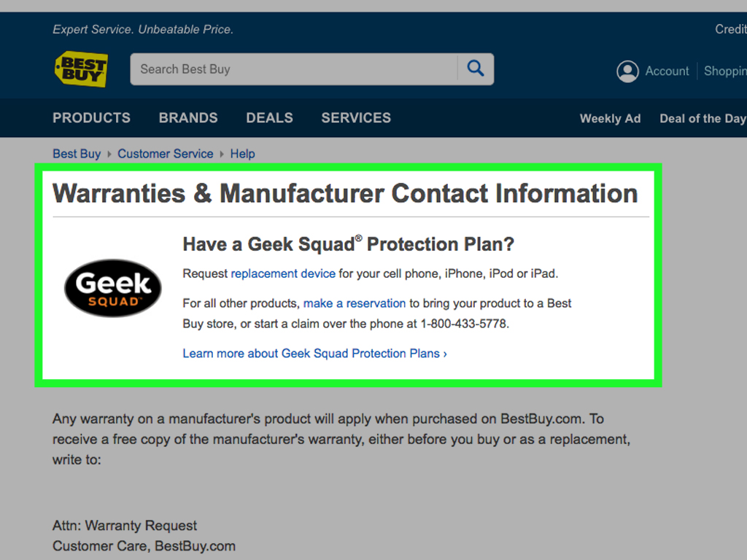Screen dimensions: 747x560
Task: Navigate to Customer Service breadcrumb
Action: 166,154
